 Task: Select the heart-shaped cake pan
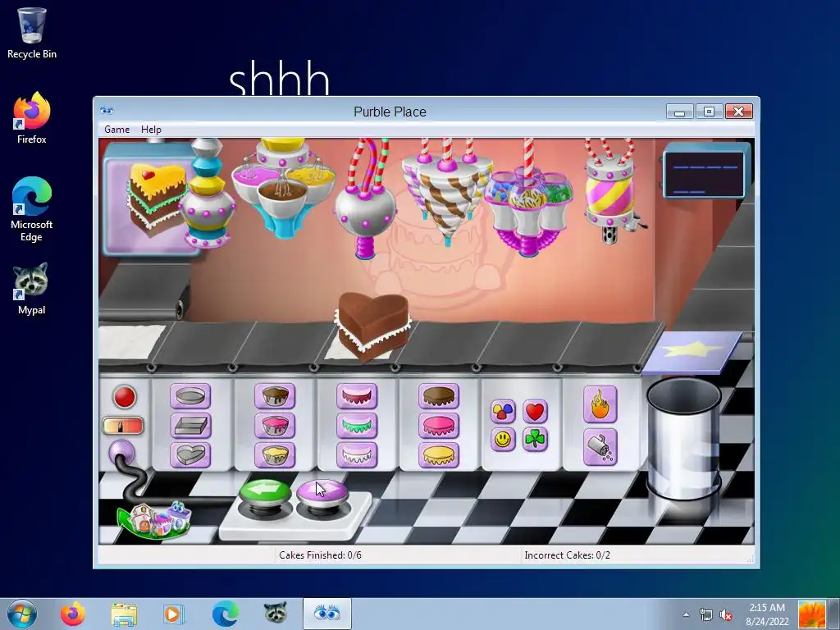click(x=190, y=455)
